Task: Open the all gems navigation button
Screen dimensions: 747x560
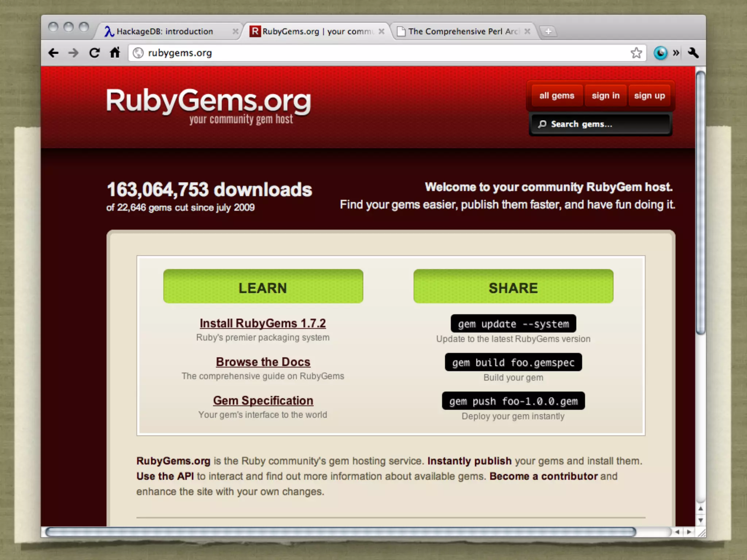Action: coord(557,96)
